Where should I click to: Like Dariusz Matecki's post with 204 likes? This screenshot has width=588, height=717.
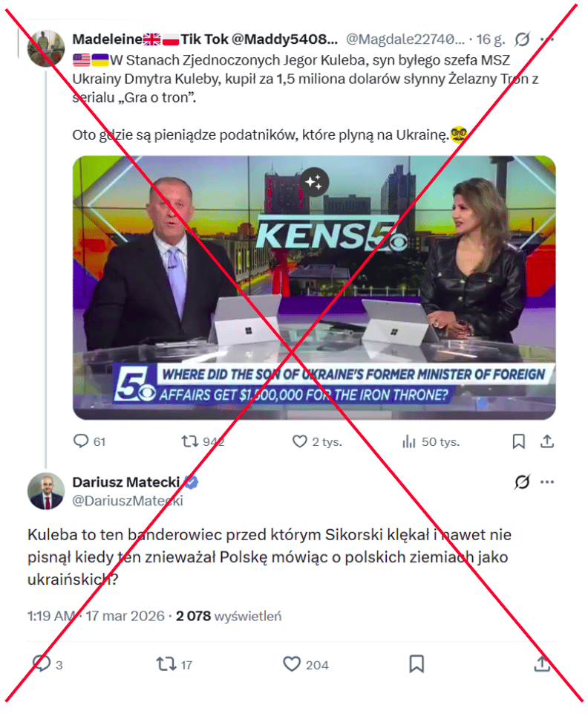tap(305, 664)
